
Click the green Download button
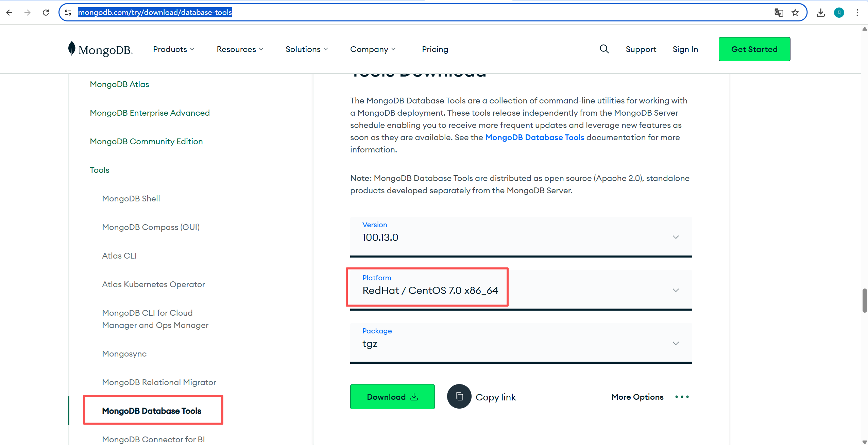point(392,397)
